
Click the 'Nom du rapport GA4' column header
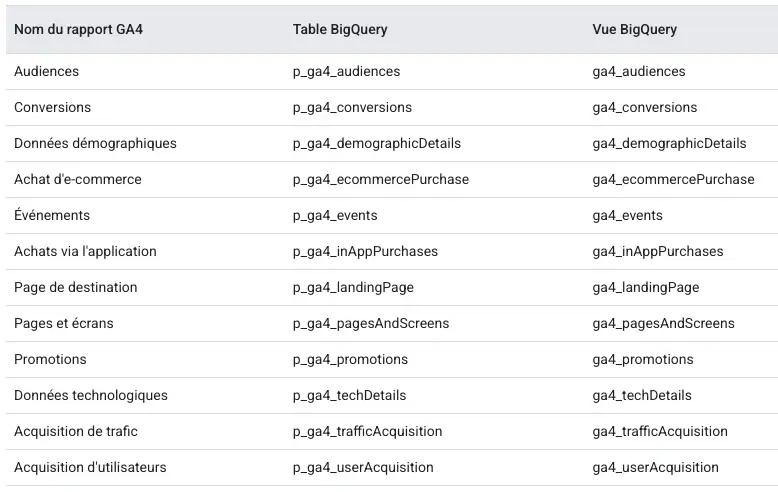(x=78, y=29)
